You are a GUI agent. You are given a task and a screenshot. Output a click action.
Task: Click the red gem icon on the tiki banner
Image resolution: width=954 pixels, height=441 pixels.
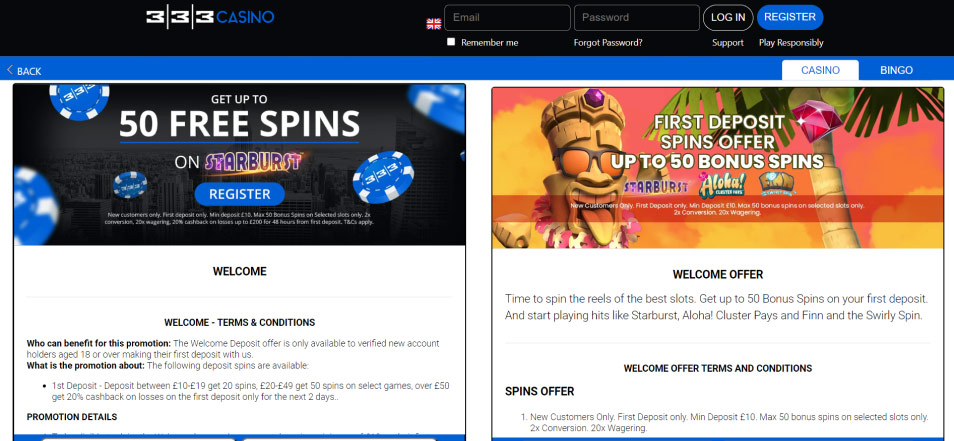(x=817, y=120)
